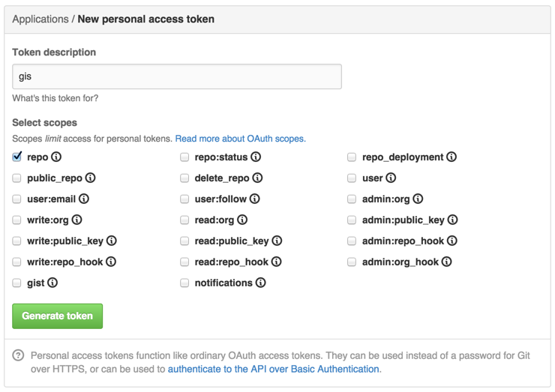Click info icon beside admin:public_key
Screen dimensions: 555x392
452,220
